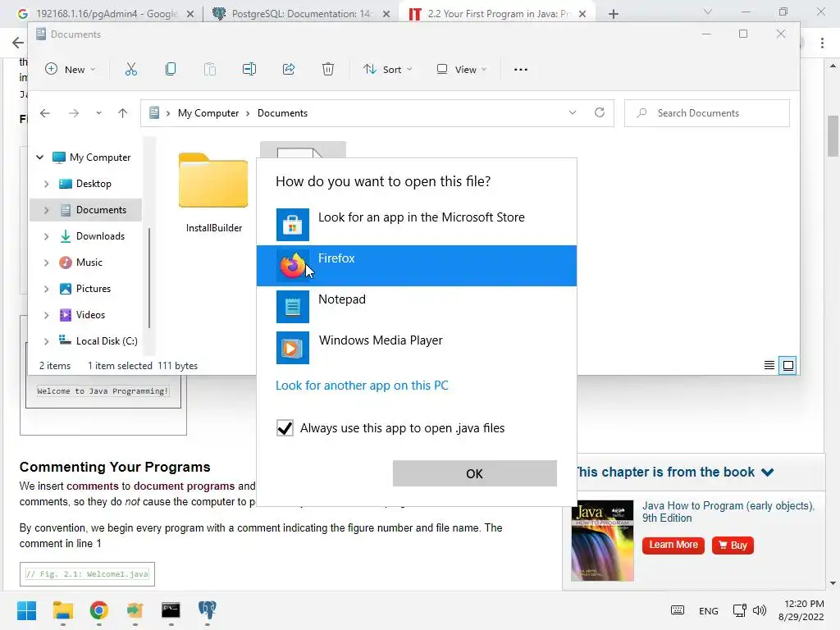Click the Share icon in Documents toolbar
The height and width of the screenshot is (630, 840).
click(x=289, y=69)
